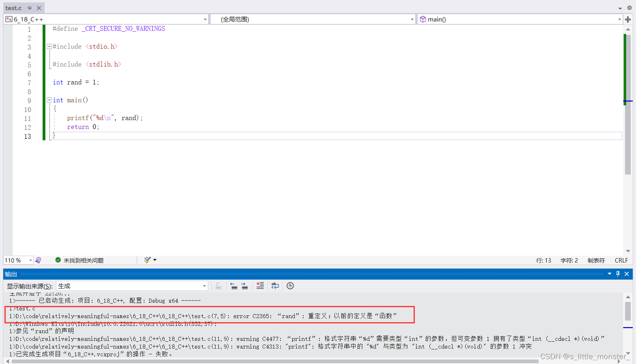Toggle word wrap in output window

point(275,286)
